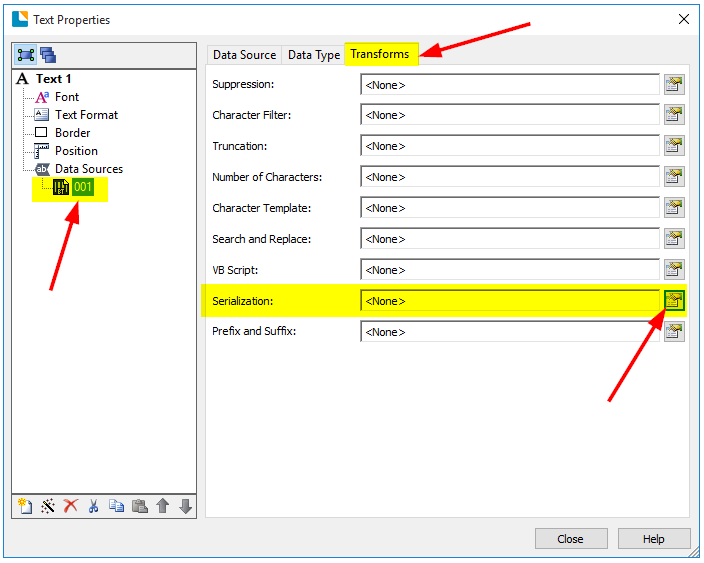Click the copy icon in bottom toolbar
The height and width of the screenshot is (563, 704).
pyautogui.click(x=116, y=506)
